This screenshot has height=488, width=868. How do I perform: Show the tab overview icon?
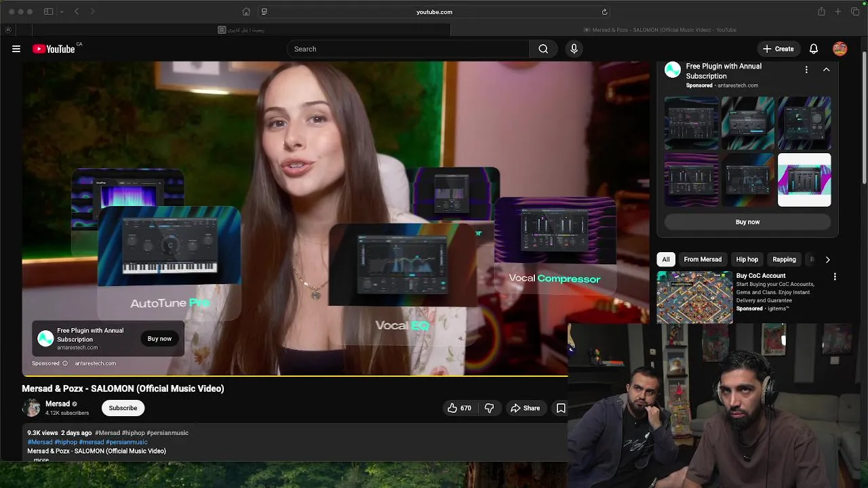coord(855,12)
